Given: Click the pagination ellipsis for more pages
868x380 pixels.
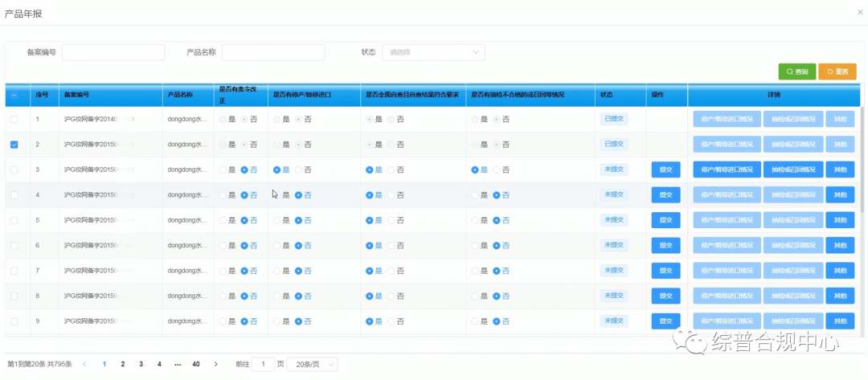Looking at the screenshot, I should coord(177,364).
